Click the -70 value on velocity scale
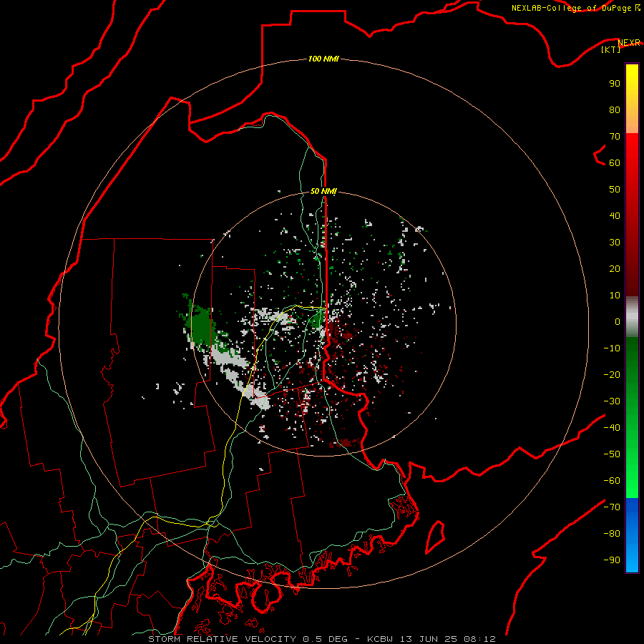Screen dimensions: 644x644 click(x=612, y=507)
